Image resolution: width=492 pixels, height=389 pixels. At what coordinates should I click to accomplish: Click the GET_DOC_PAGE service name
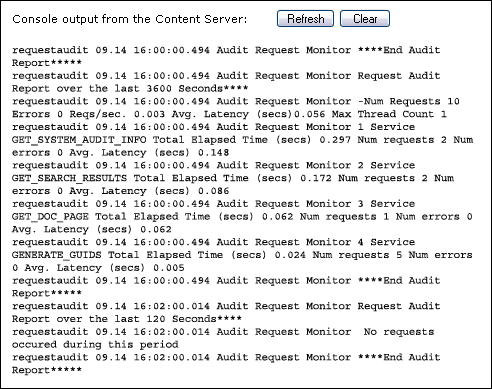50,217
